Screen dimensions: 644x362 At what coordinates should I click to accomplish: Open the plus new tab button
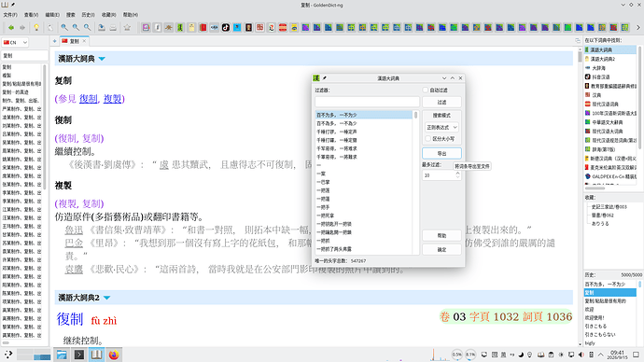click(x=55, y=41)
